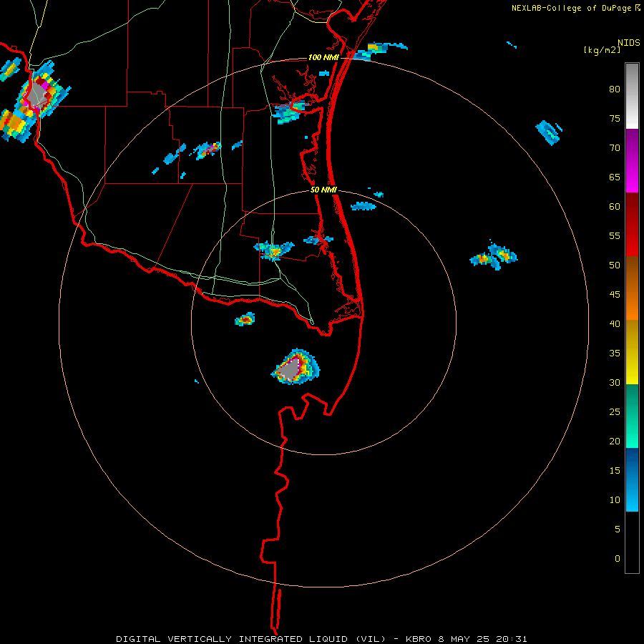Select the 0 value on the scale

618,559
